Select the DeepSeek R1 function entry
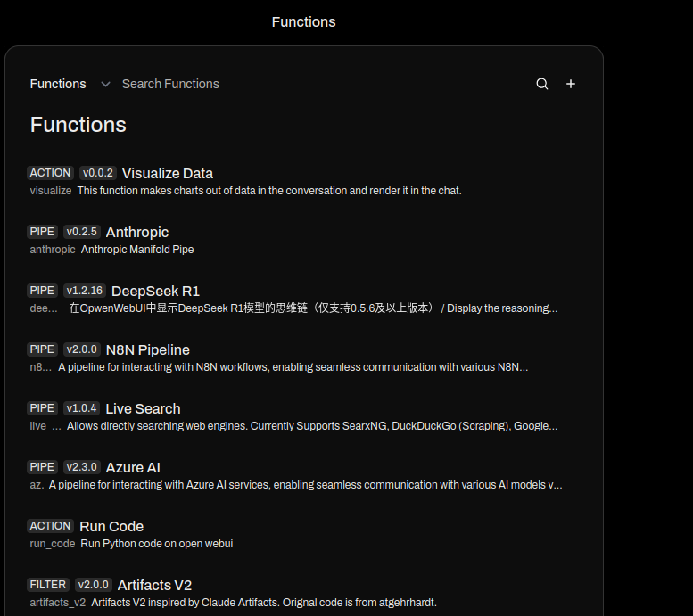 click(x=155, y=291)
